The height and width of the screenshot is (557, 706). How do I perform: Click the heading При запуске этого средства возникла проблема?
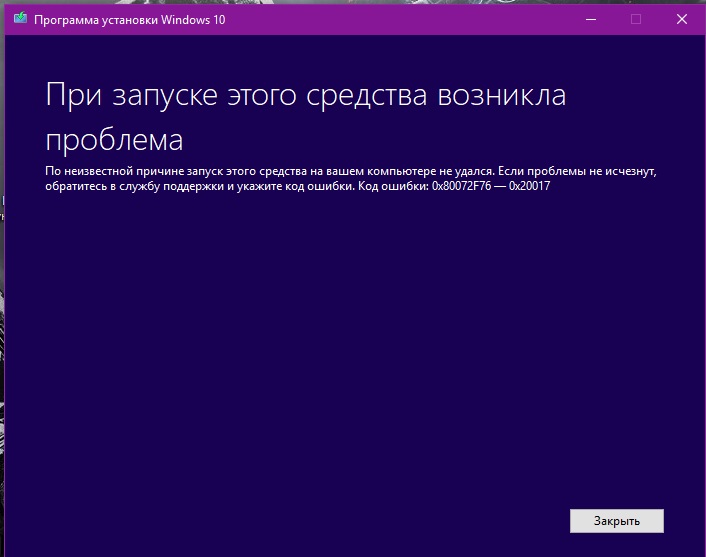point(306,117)
